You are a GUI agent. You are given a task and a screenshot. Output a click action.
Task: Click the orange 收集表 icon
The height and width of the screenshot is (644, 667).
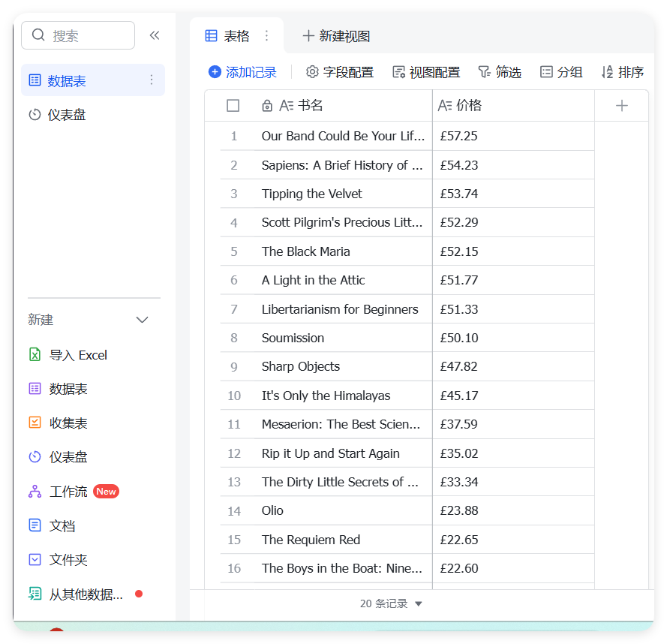[35, 423]
